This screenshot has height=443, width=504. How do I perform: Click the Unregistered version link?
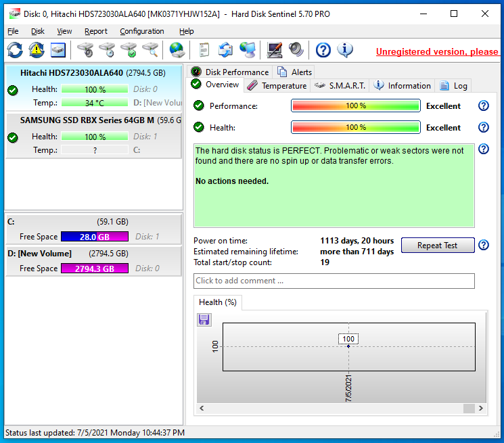click(436, 52)
